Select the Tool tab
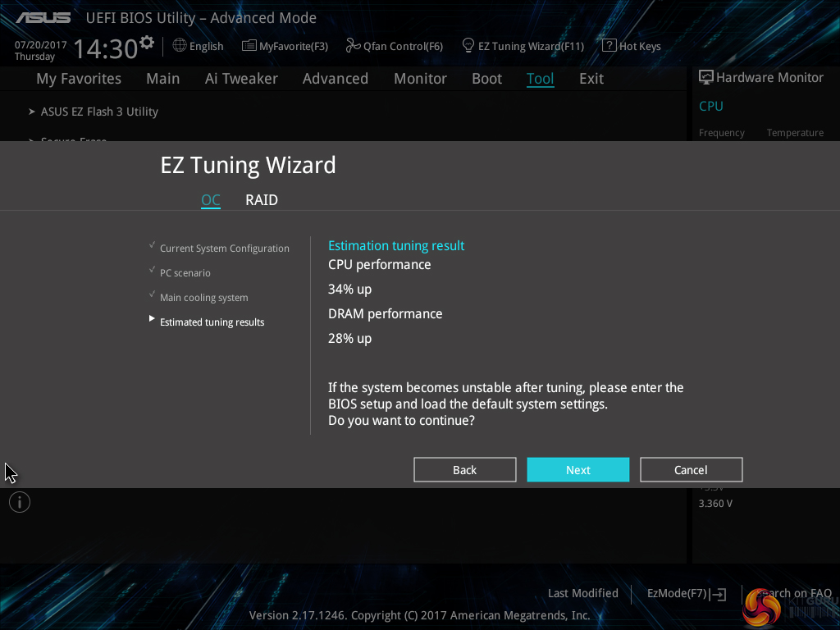This screenshot has height=630, width=840. 540,79
